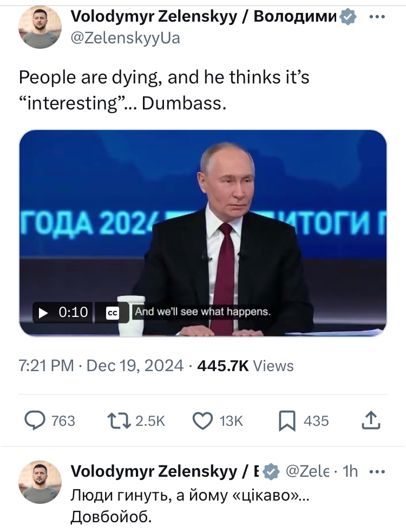
Task: Click the 1h timestamp on reply
Action: pos(350,471)
